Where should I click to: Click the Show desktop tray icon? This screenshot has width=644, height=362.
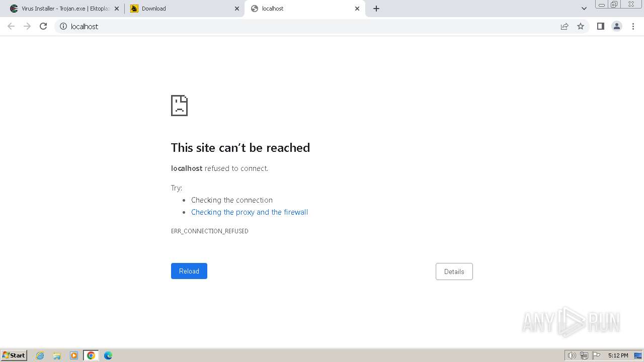click(638, 355)
